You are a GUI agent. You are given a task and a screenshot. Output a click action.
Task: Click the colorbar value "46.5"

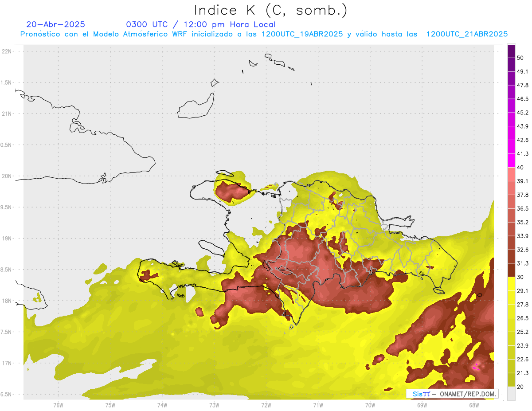pyautogui.click(x=523, y=99)
